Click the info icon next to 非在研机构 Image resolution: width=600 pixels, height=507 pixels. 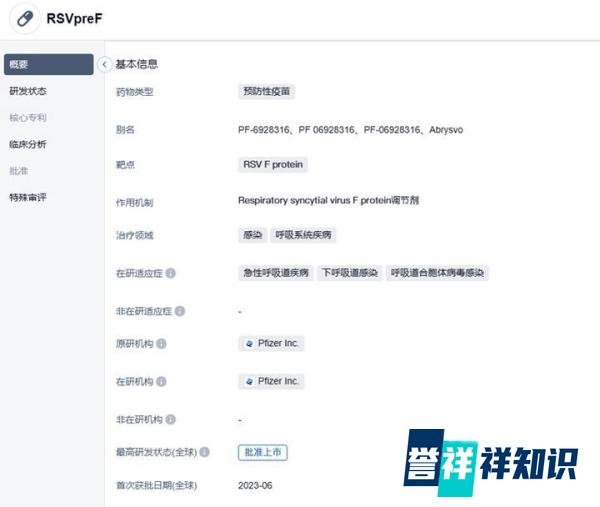[x=171, y=419]
